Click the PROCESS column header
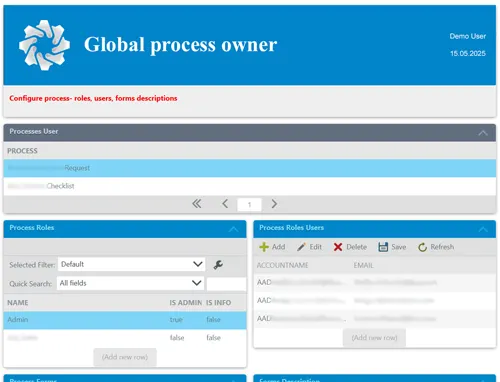500x382 pixels. pos(22,151)
